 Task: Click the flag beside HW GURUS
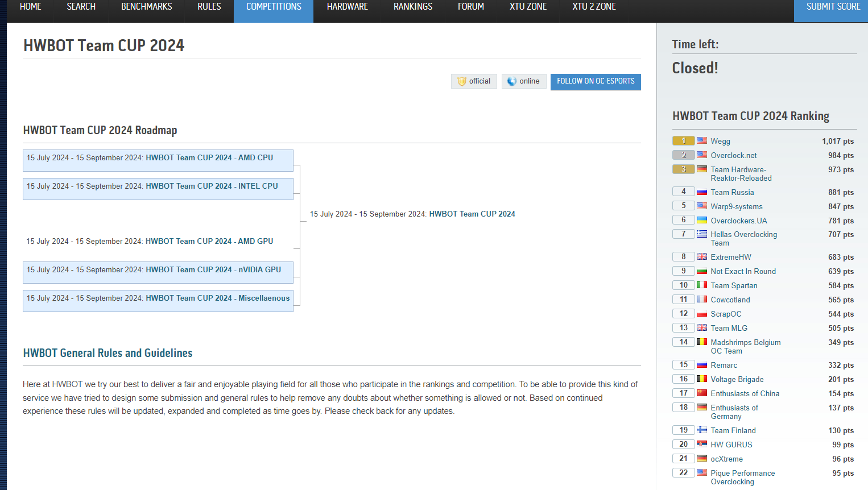tap(702, 444)
